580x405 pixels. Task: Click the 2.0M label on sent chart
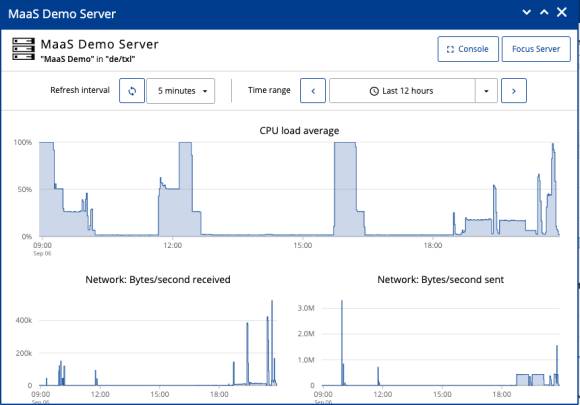[x=306, y=334]
